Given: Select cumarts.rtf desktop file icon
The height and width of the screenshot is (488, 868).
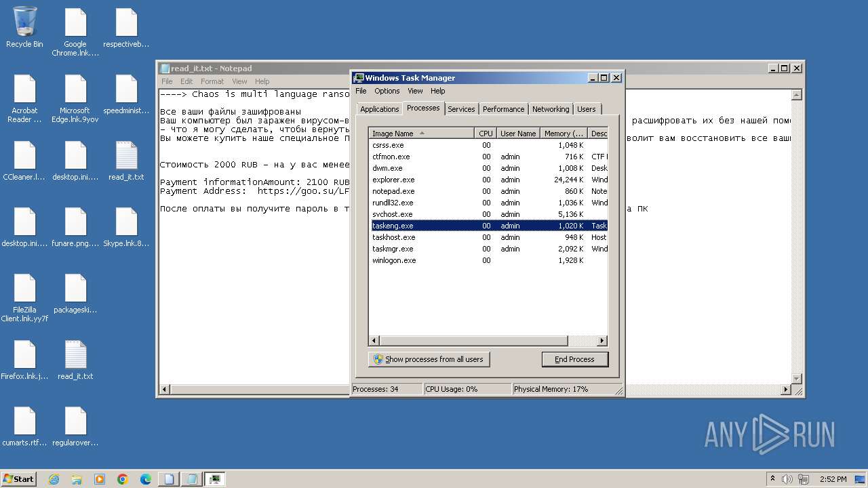Looking at the screenshot, I should (x=24, y=426).
